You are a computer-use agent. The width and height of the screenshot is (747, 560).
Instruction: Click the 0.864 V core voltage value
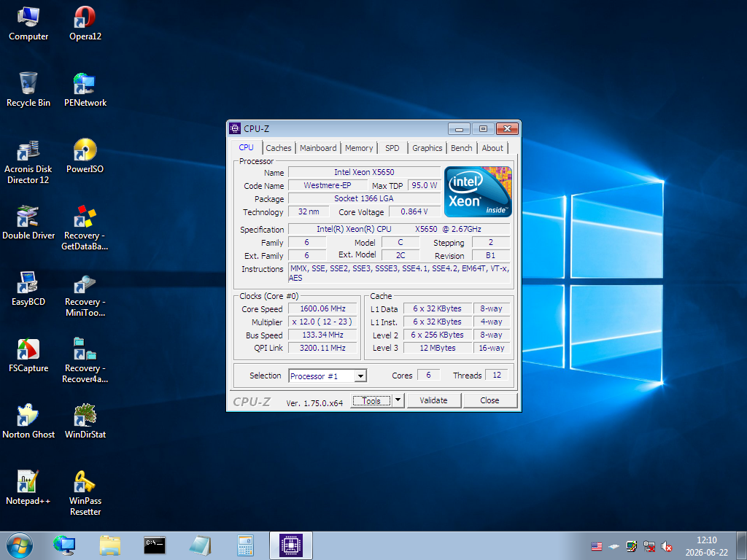pos(414,211)
